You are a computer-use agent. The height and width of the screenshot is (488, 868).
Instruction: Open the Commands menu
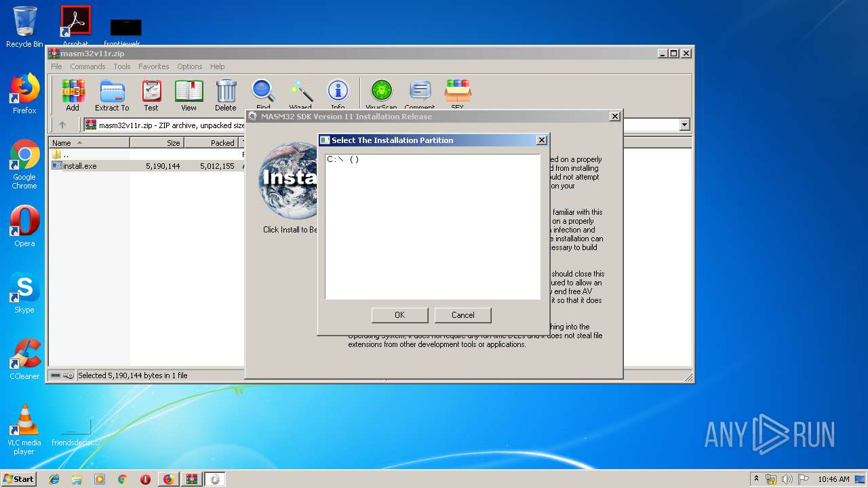[x=87, y=66]
